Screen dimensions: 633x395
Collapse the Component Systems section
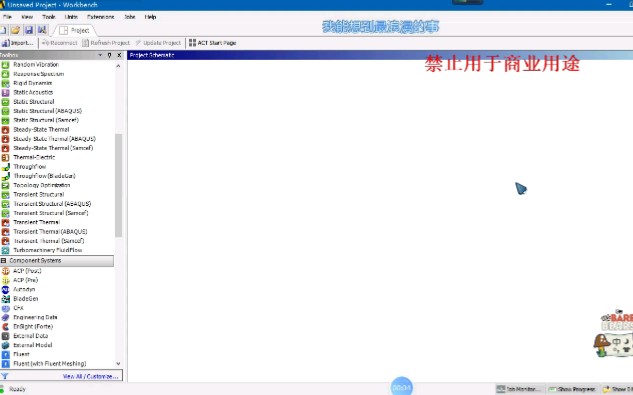(x=4, y=261)
